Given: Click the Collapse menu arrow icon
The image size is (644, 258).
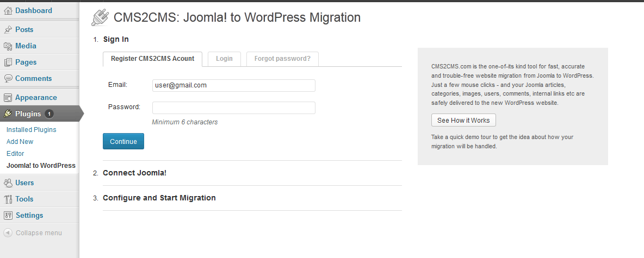Looking at the screenshot, I should pyautogui.click(x=8, y=232).
